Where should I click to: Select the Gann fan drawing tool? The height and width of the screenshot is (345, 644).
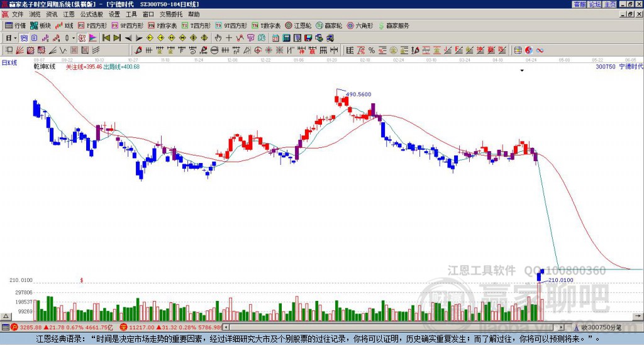pos(19,50)
